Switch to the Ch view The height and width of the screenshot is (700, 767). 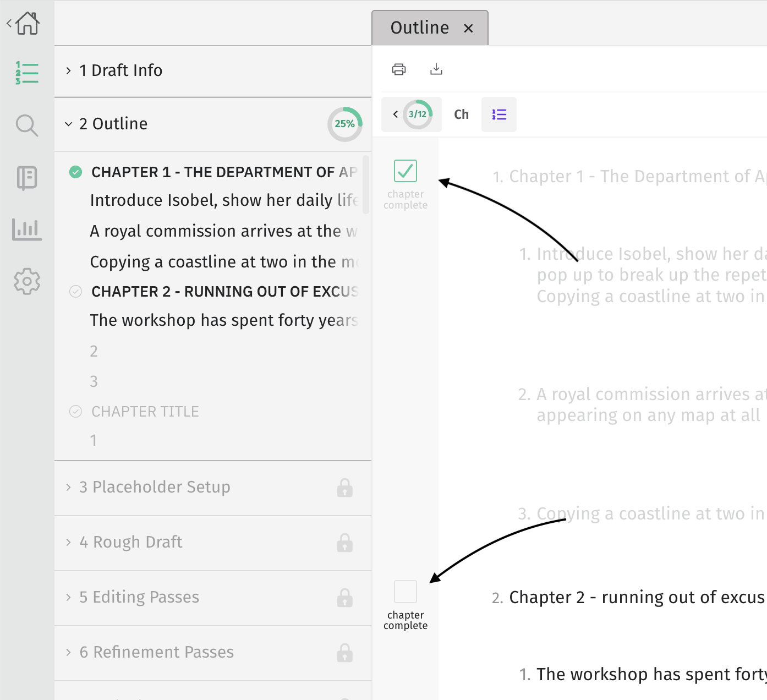coord(462,114)
